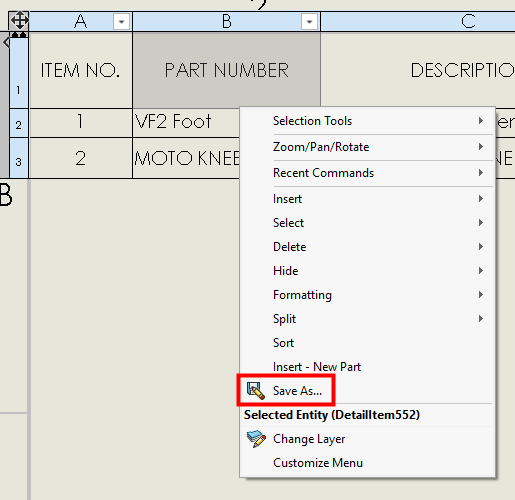Select column C header
Viewport: 515px width, 500px height.
click(418, 22)
